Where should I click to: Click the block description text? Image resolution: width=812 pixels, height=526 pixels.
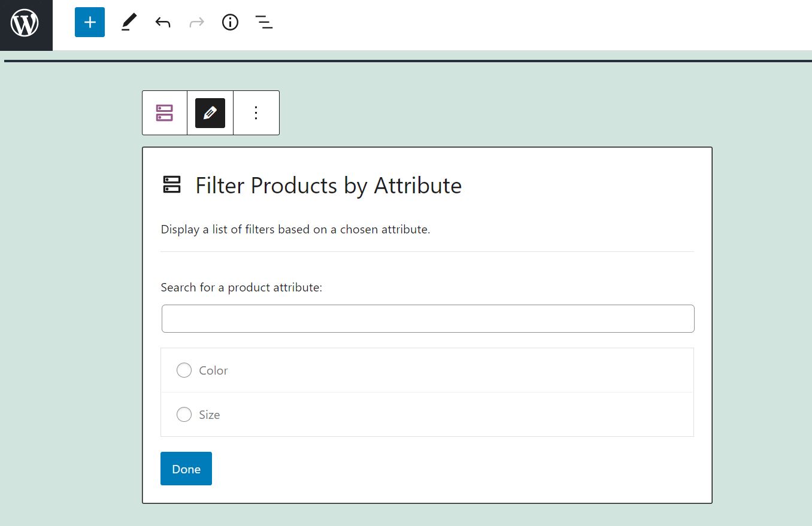tap(295, 229)
